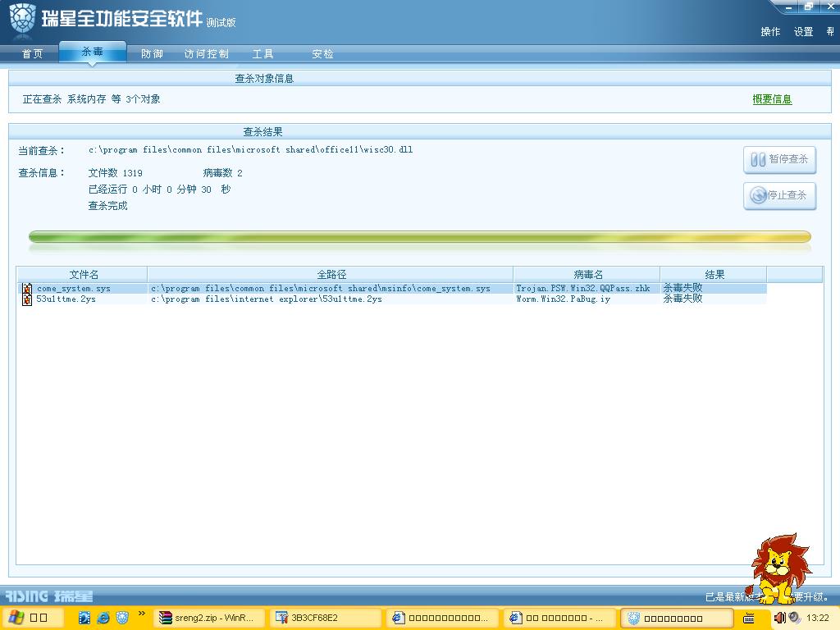Open the 安检 security check tab

(322, 53)
